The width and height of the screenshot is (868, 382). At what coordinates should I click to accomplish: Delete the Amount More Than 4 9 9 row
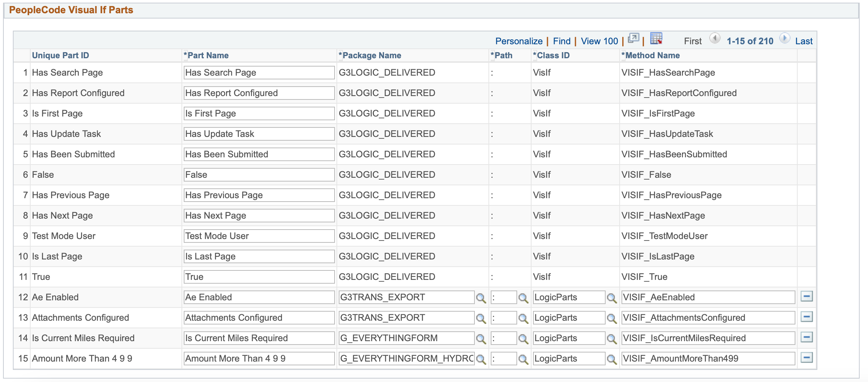(807, 358)
